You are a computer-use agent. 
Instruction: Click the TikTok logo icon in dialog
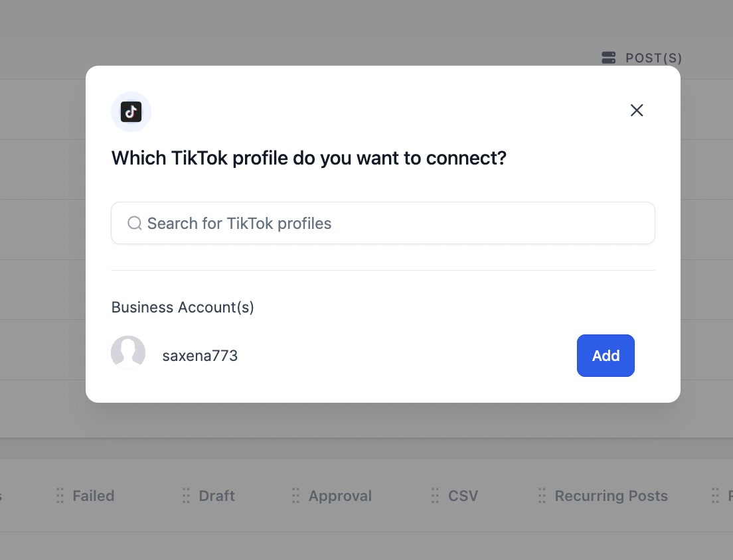pos(131,112)
